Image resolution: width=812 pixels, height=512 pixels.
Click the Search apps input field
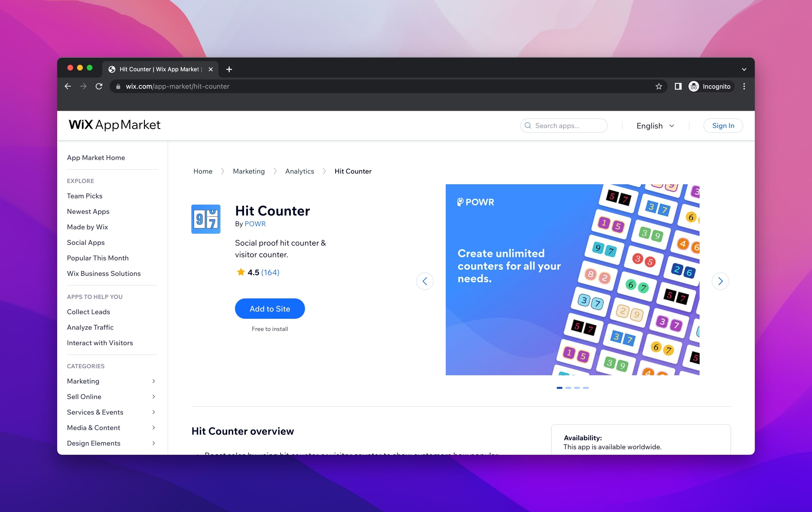point(564,125)
